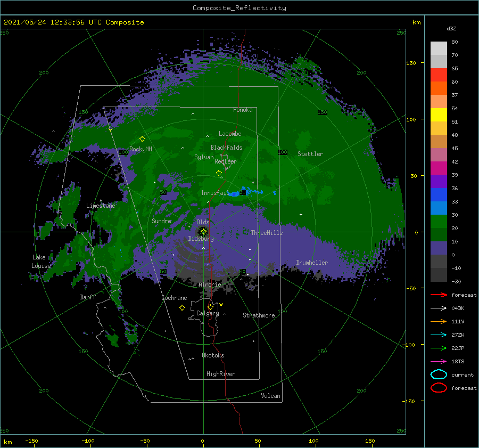Click the light blue 33-30 dBZ swatch
Image resolution: width=479 pixels, height=448 pixels.
(x=439, y=208)
